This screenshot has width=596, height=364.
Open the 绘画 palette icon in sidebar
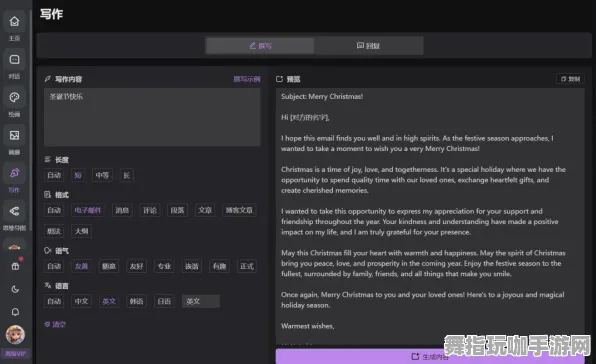coord(14,98)
